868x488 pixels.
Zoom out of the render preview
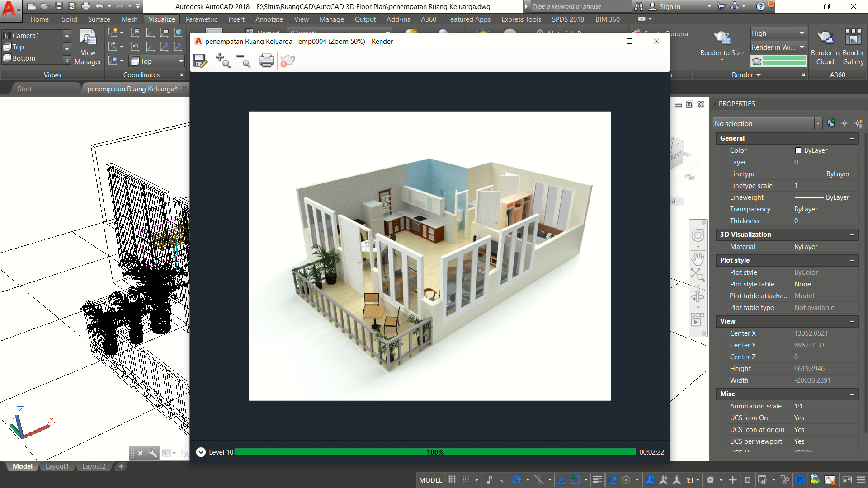click(x=244, y=60)
